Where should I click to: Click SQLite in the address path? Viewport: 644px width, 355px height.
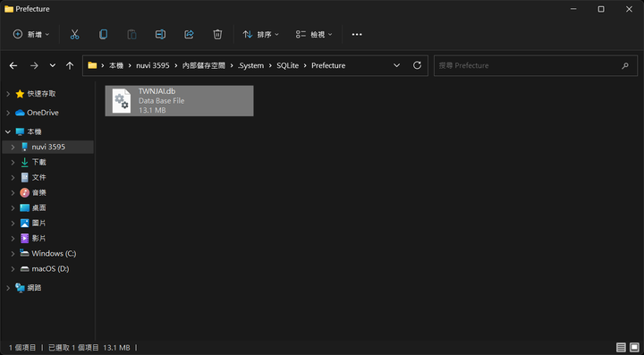tap(287, 65)
